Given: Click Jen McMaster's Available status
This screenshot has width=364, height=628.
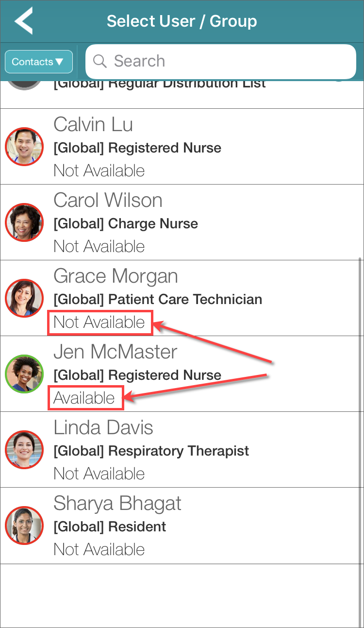Looking at the screenshot, I should [84, 398].
